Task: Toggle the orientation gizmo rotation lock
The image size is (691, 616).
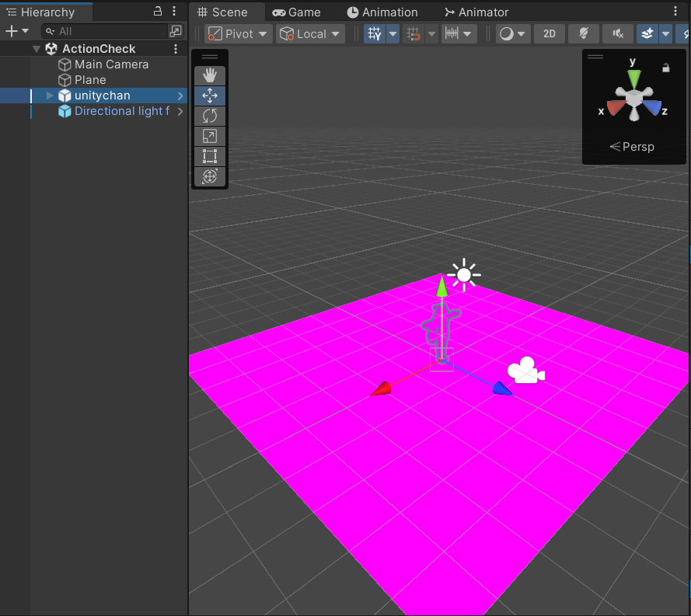Action: (x=666, y=68)
